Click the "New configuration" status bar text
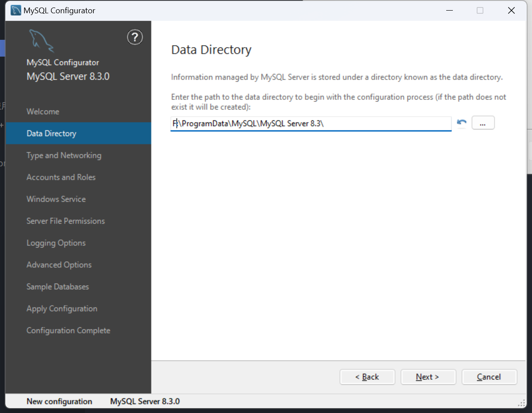This screenshot has width=532, height=413. tap(59, 402)
